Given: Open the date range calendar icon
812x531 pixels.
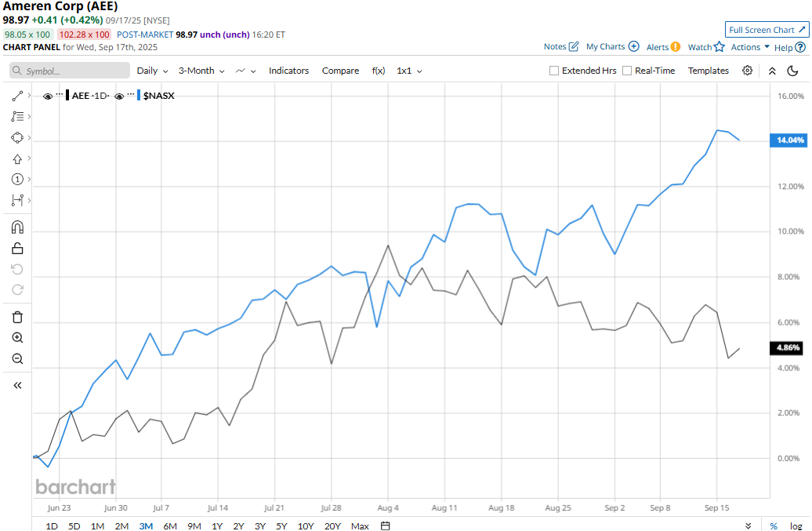Looking at the screenshot, I should [x=386, y=526].
